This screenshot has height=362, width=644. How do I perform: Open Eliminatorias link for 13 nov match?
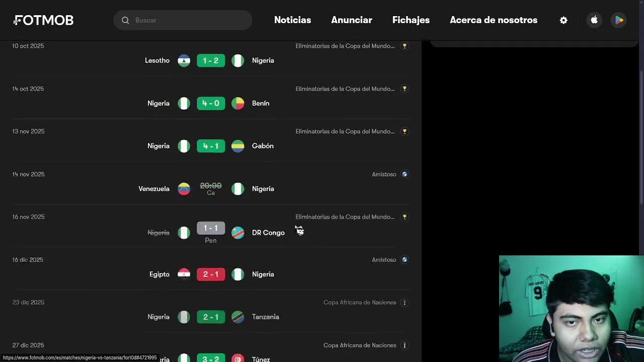tap(345, 131)
